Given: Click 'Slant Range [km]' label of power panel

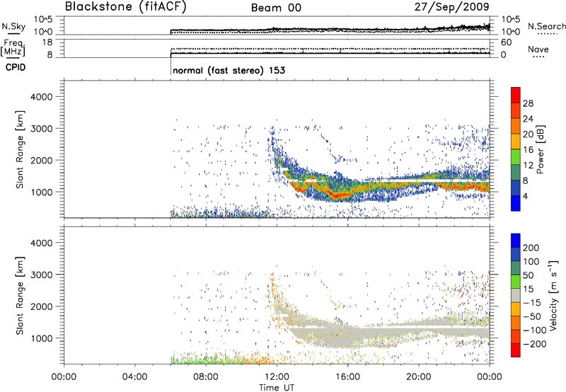Looking at the screenshot, I should pos(20,149).
